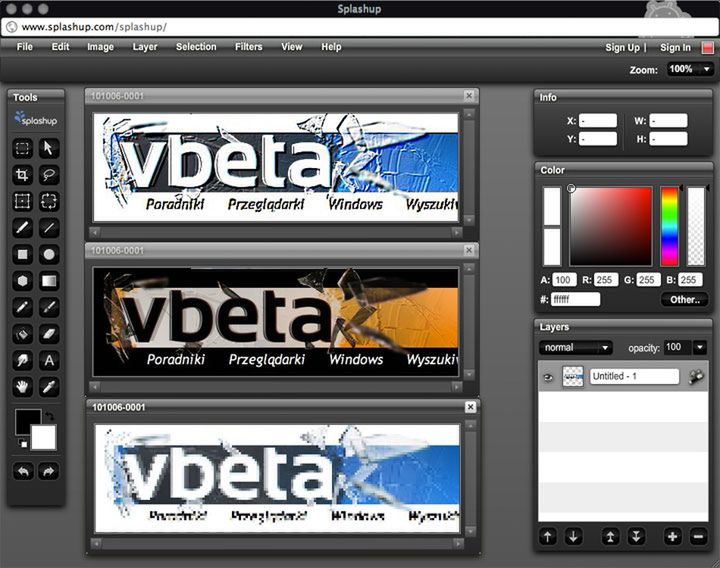Select the Smudge finger tool
Image resolution: width=720 pixels, height=568 pixels.
point(22,360)
